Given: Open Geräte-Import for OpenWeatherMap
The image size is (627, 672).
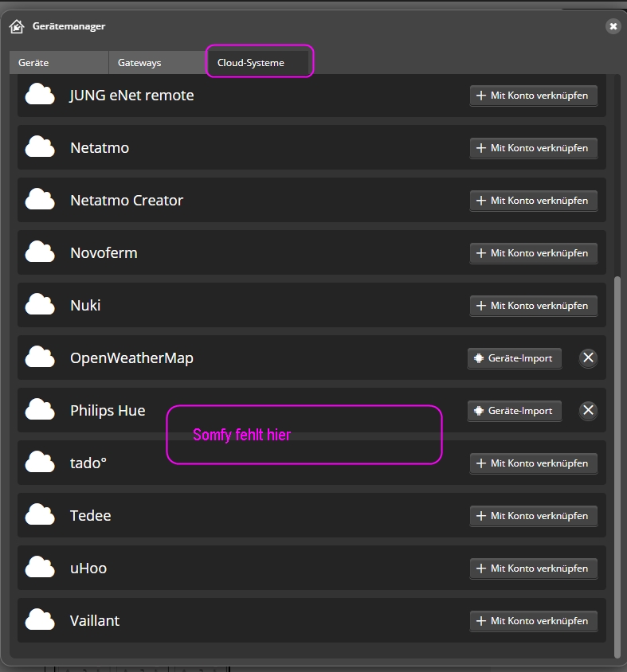Looking at the screenshot, I should [x=515, y=358].
